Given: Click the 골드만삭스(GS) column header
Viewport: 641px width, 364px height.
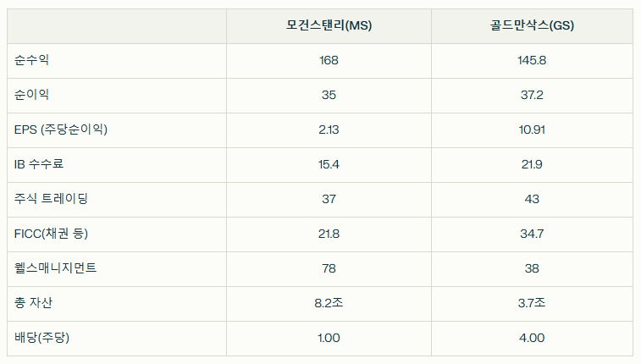Looking at the screenshot, I should 532,25.
